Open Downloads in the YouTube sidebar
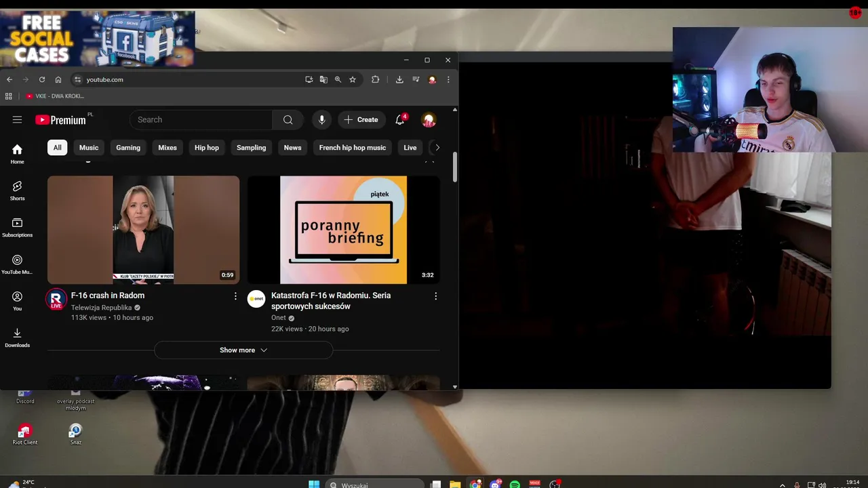Image resolution: width=868 pixels, height=488 pixels. [x=17, y=338]
